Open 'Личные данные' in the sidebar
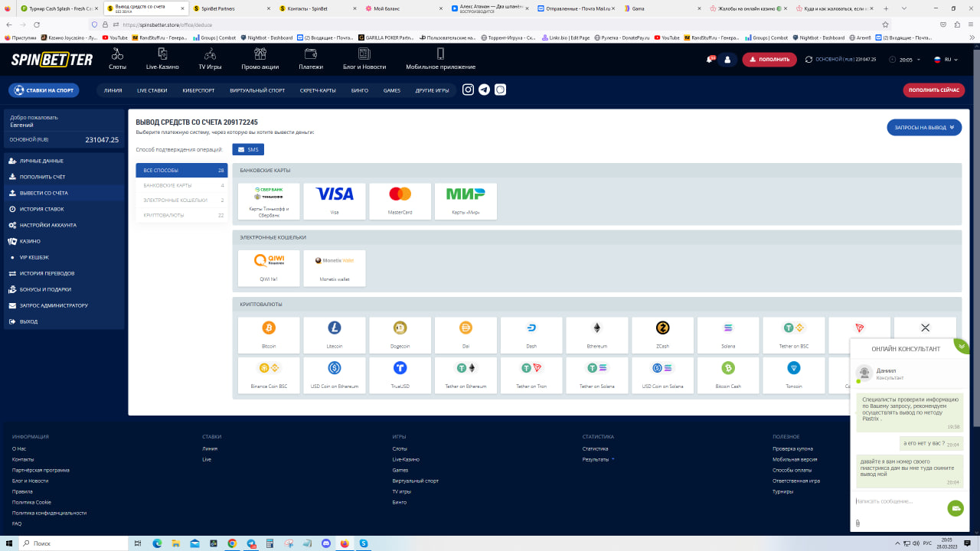Screen dimensions: 980x551 tap(64, 161)
